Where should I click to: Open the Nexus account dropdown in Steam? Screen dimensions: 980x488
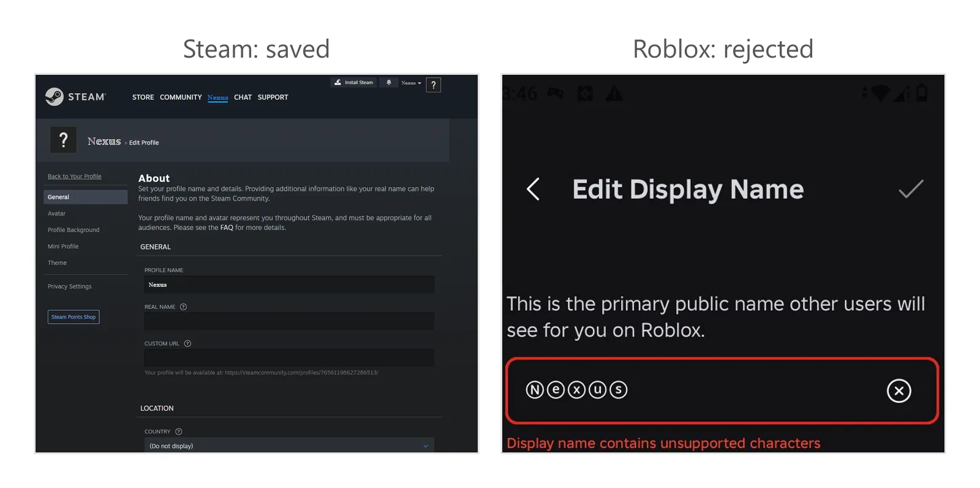point(411,83)
